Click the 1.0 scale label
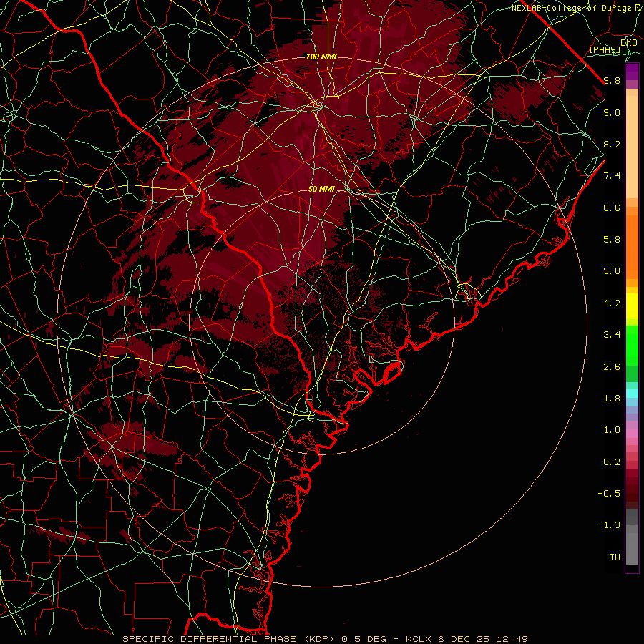The height and width of the screenshot is (644, 644). click(x=612, y=430)
